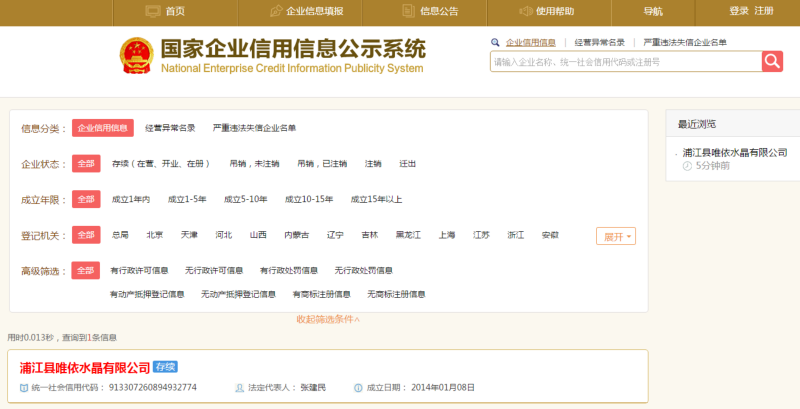Click the document icon beside 信息公告
The width and height of the screenshot is (800, 409).
tap(408, 11)
